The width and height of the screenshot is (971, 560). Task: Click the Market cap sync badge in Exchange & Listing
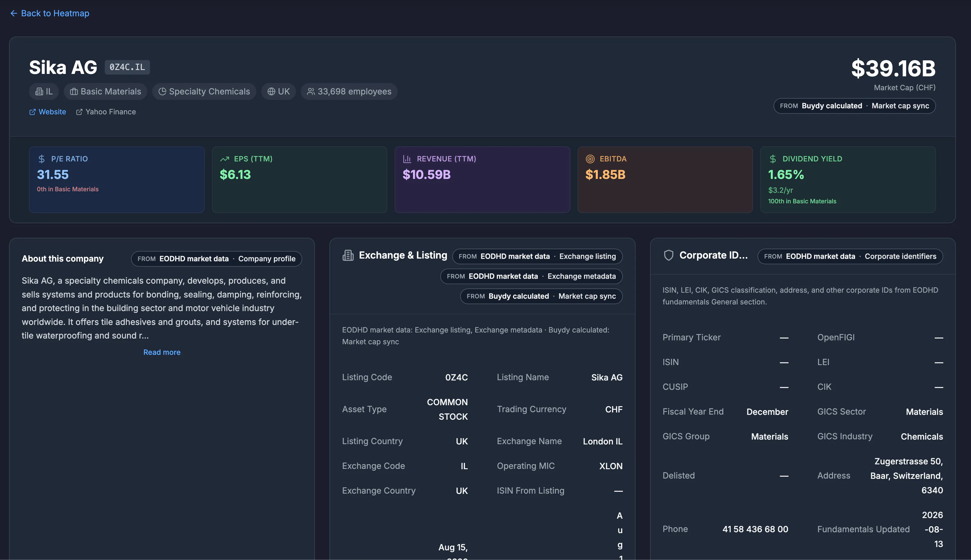541,297
